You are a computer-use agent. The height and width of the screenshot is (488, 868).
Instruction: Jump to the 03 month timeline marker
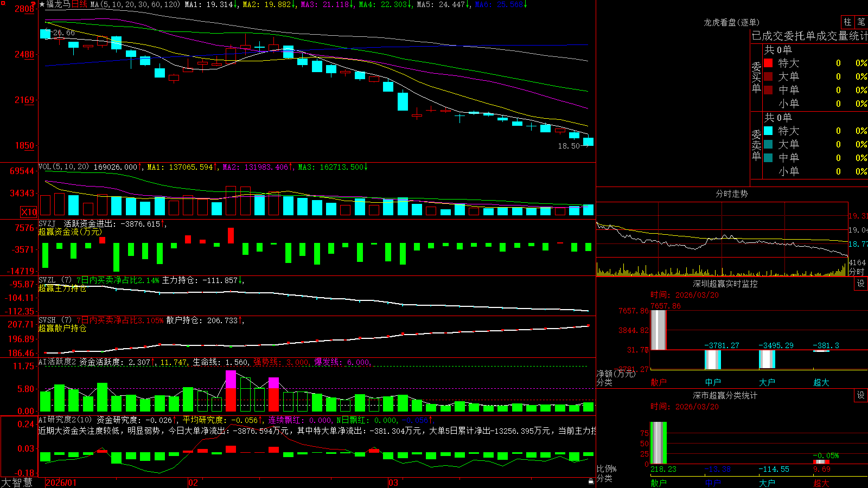pos(393,483)
